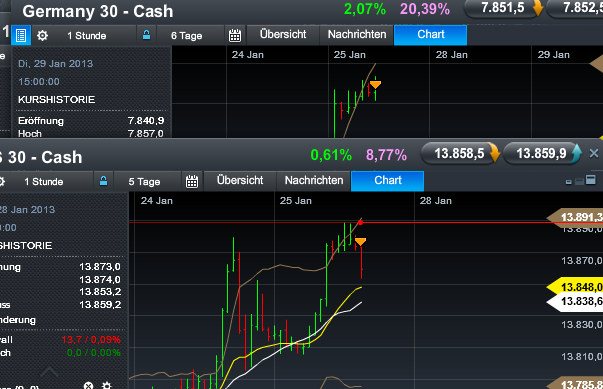Click the orange marker on Germany 30 chart

[x=375, y=84]
